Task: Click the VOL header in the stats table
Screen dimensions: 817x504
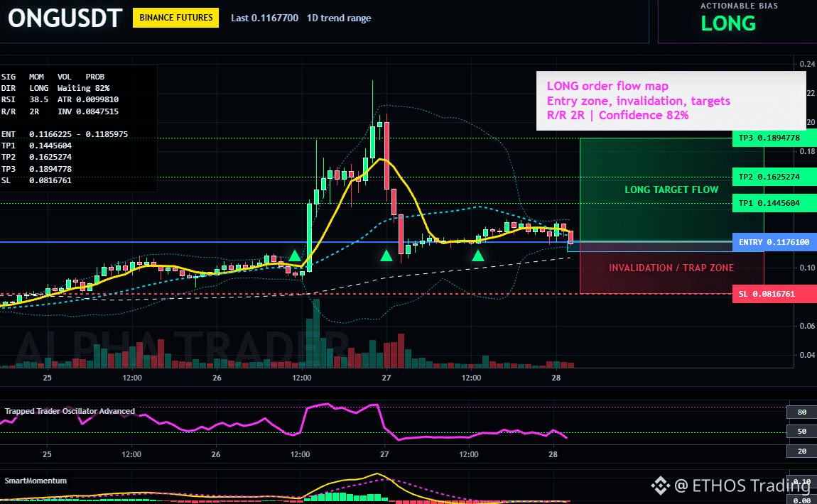Action: point(64,77)
